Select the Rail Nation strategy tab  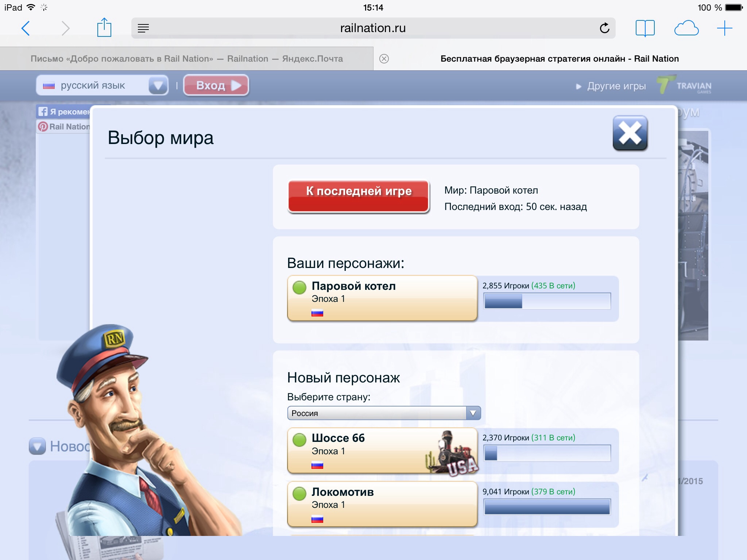[559, 59]
